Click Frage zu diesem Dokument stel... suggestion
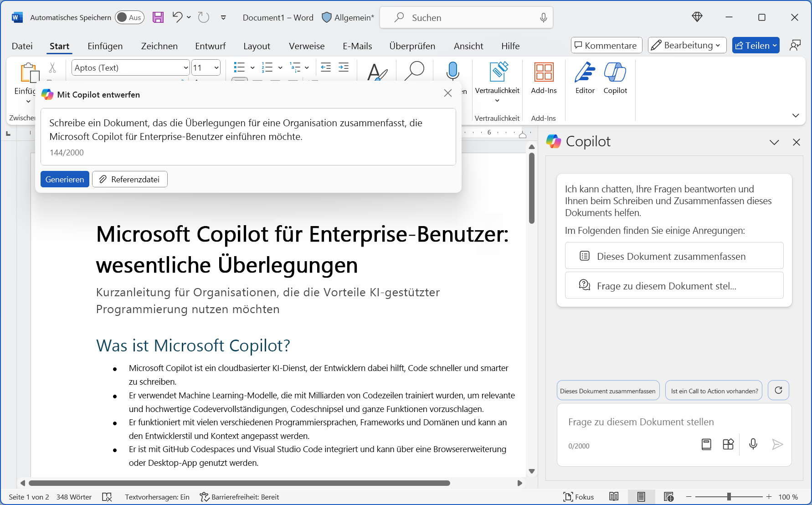Viewport: 812px width, 505px height. tap(674, 285)
